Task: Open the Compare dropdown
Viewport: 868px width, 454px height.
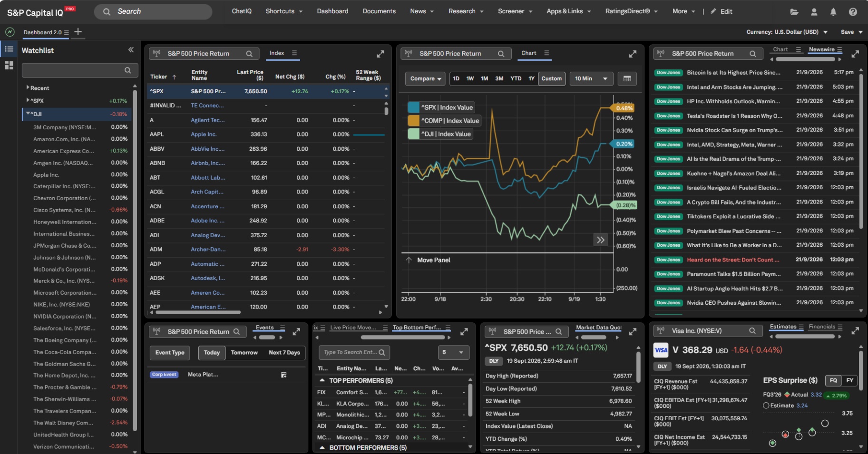Action: tap(425, 78)
